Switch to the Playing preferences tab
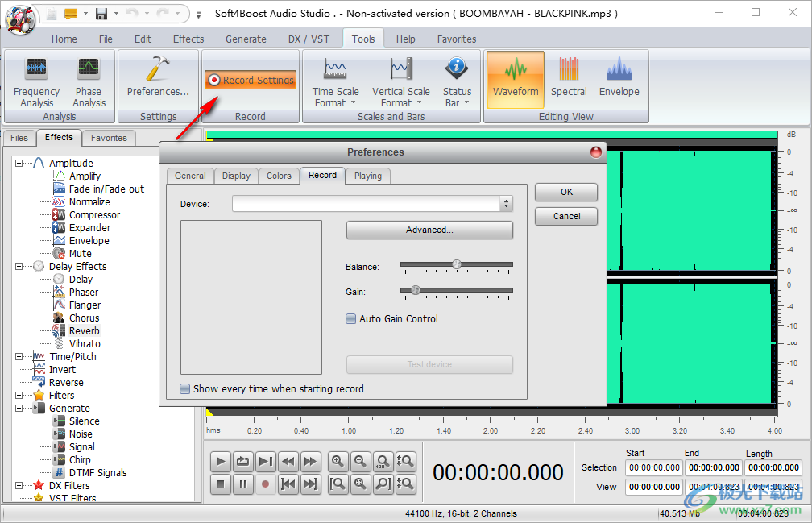 point(368,176)
